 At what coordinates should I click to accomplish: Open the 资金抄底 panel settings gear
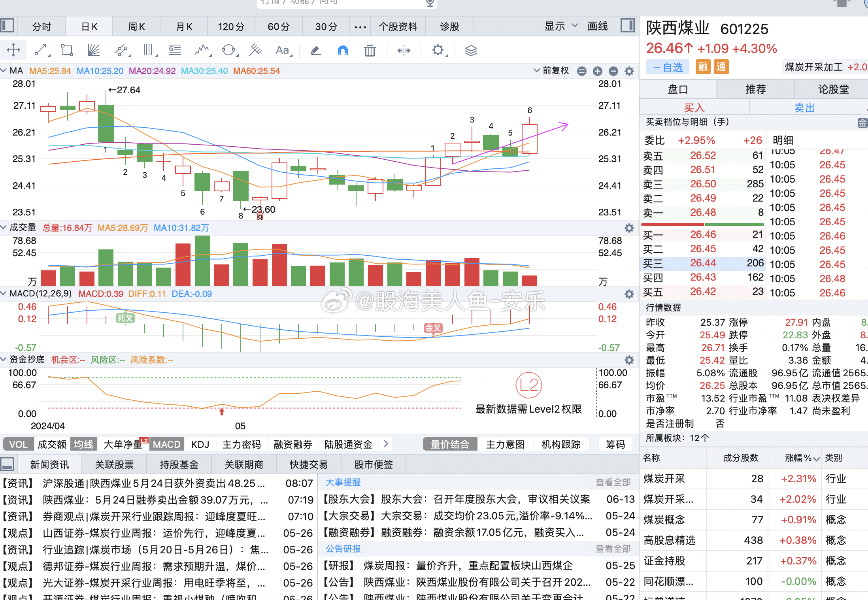629,360
